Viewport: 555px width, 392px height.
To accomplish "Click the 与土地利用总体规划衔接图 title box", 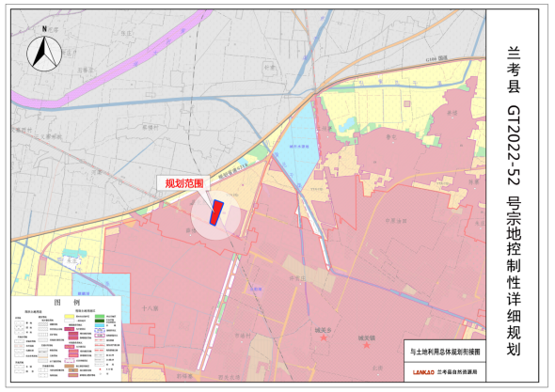I will [445, 352].
